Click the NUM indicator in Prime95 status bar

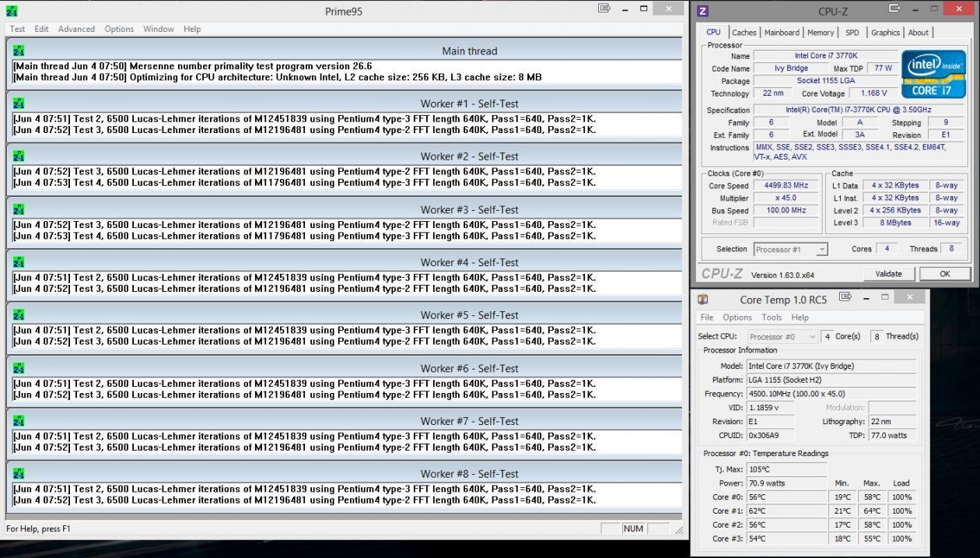coord(633,528)
